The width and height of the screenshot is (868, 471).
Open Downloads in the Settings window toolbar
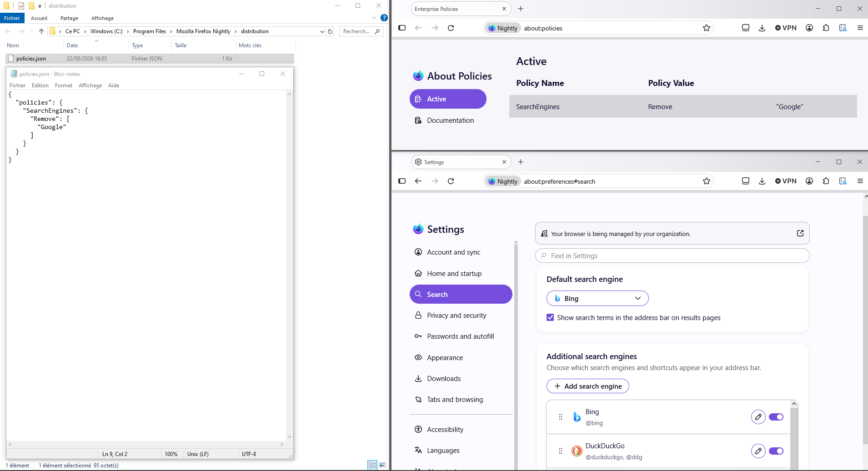click(x=762, y=181)
